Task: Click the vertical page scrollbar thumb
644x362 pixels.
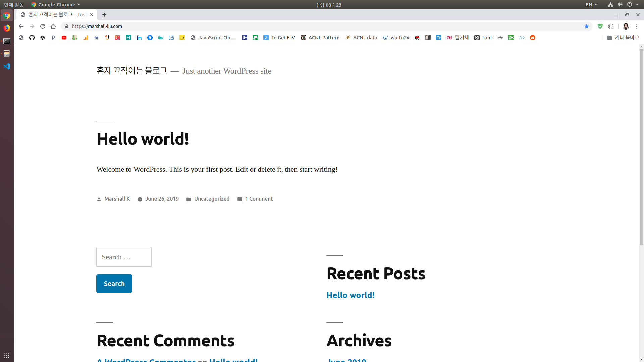Action: [641, 147]
